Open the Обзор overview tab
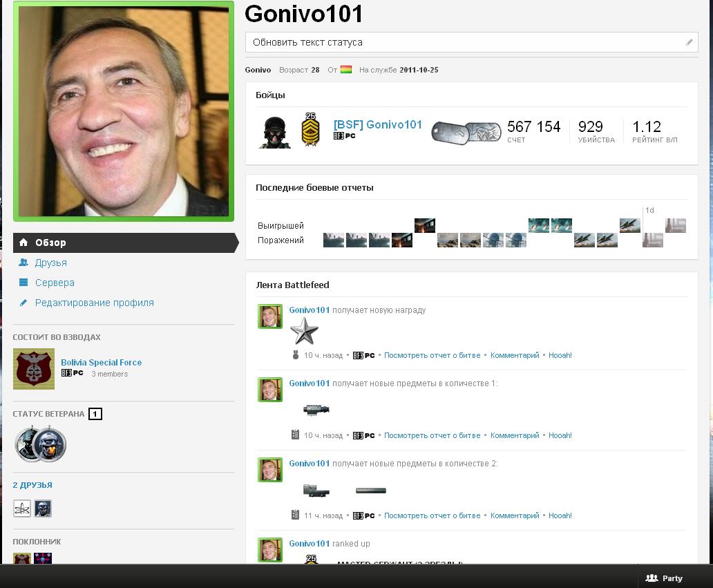This screenshot has width=713, height=588. [50, 243]
